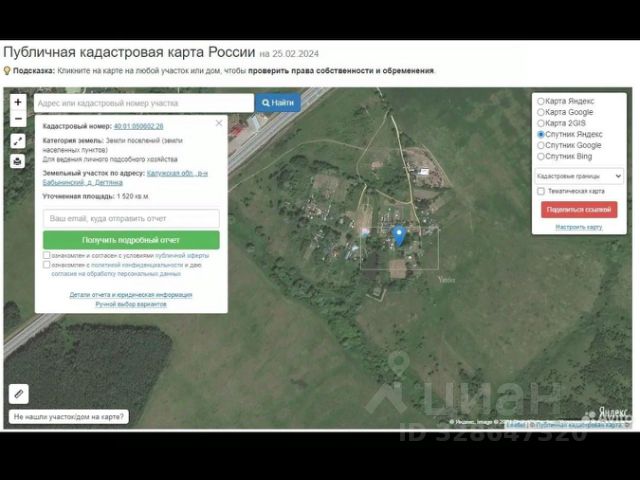Click the lightbulb hint icon

pyautogui.click(x=7, y=71)
